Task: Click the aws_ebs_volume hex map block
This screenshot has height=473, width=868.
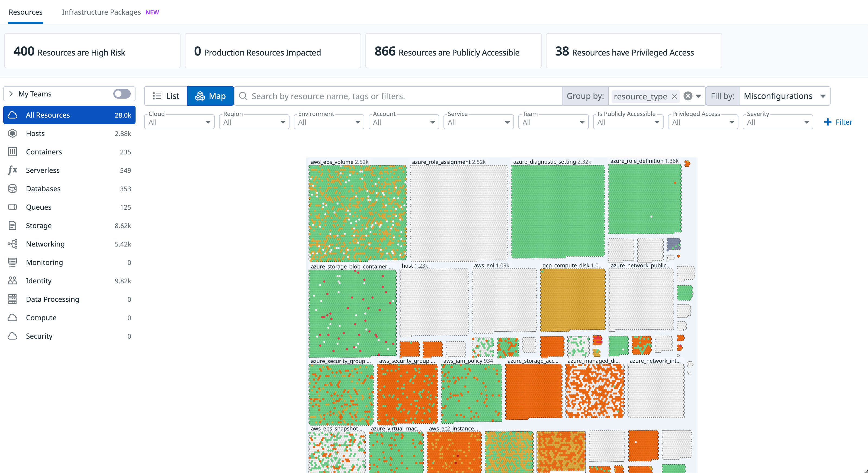Action: 358,213
